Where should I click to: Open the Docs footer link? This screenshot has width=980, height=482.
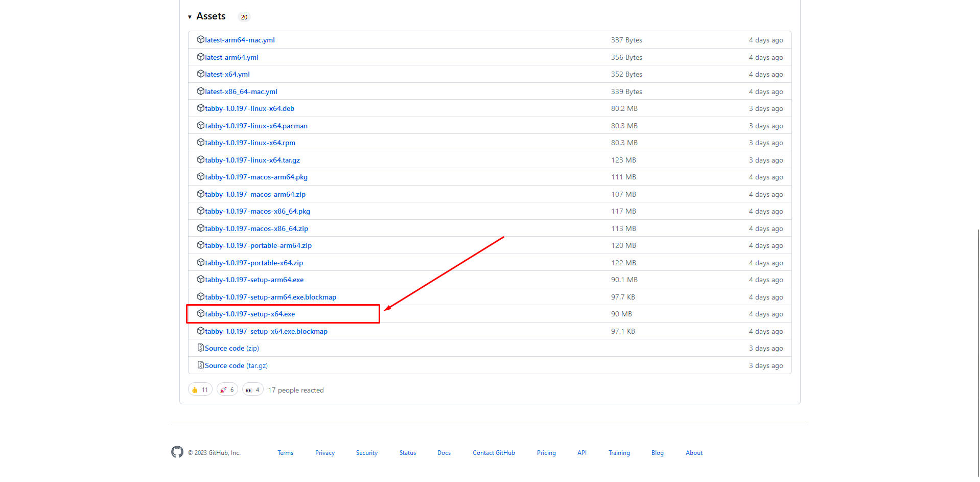point(444,453)
